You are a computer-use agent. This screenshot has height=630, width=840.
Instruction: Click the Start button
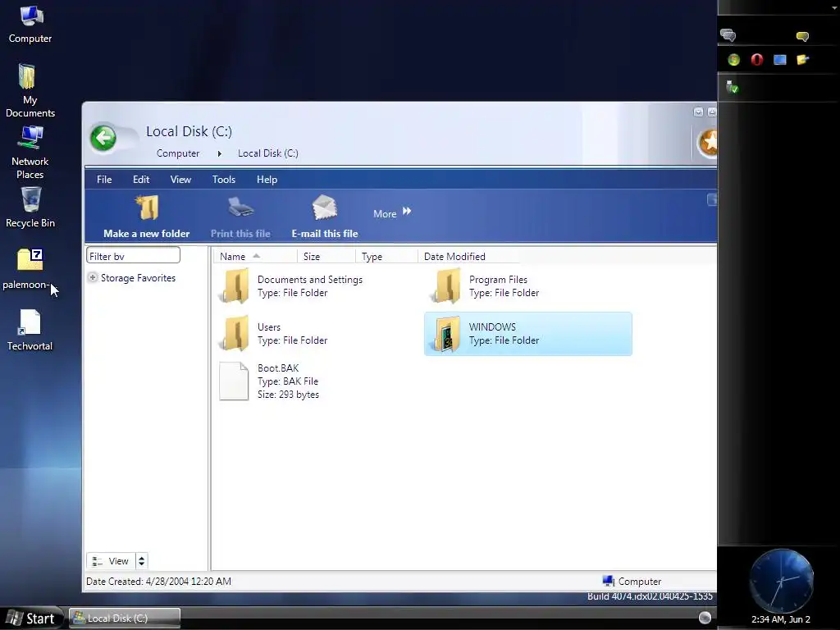31,619
